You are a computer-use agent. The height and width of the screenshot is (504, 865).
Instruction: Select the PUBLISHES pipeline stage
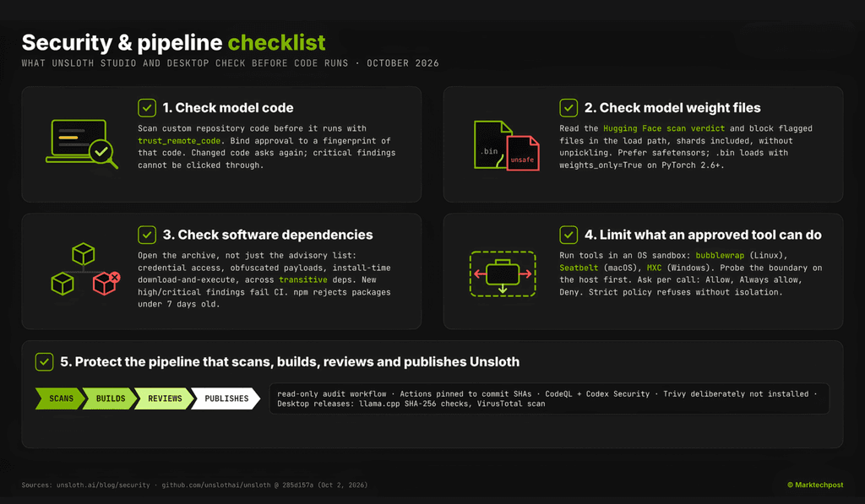226,398
